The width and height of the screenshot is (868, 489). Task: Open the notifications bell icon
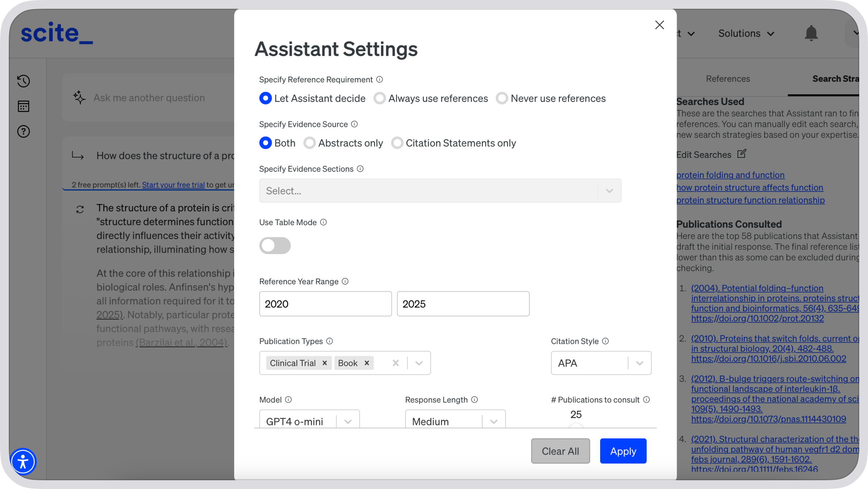point(811,34)
